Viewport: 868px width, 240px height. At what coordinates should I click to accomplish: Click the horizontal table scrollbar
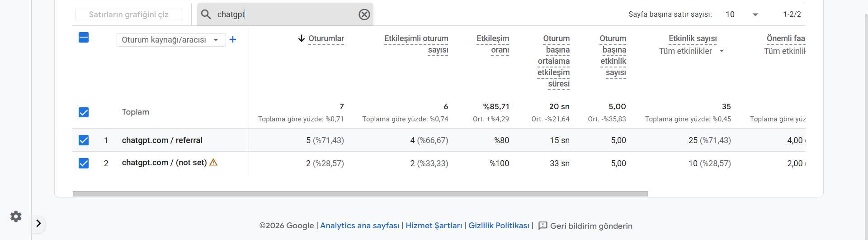tap(360, 194)
